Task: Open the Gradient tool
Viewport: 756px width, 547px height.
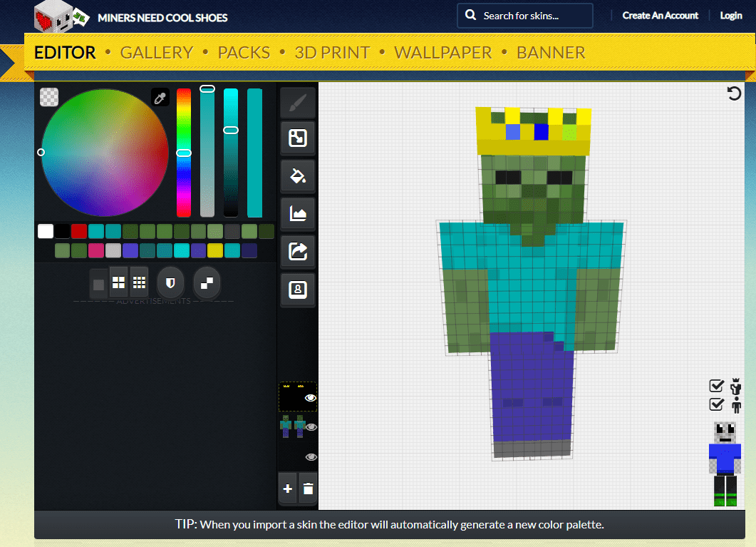Action: pos(297,213)
